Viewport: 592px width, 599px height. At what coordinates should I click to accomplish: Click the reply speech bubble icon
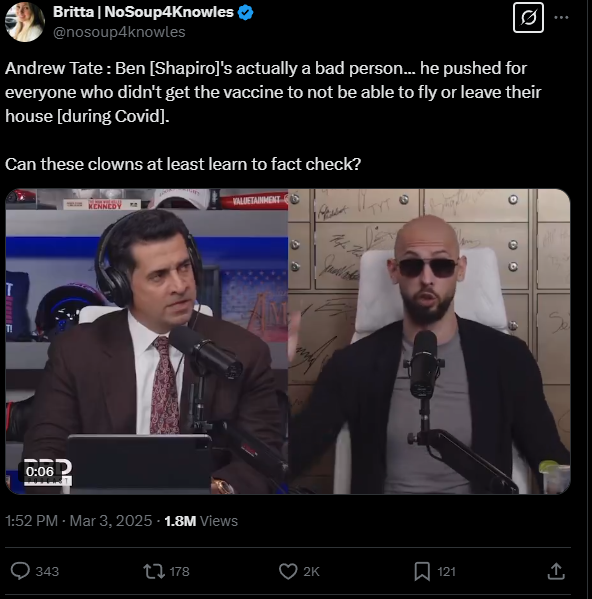[20, 571]
